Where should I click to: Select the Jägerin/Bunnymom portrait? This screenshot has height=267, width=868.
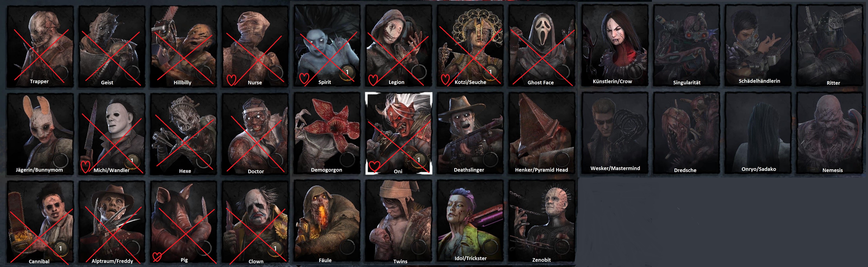click(x=40, y=134)
